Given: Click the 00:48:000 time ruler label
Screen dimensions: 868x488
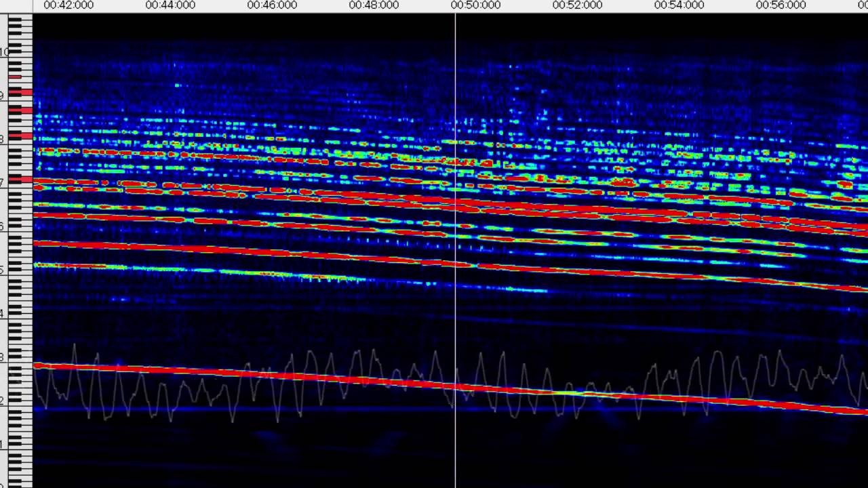Looking at the screenshot, I should click(374, 5).
